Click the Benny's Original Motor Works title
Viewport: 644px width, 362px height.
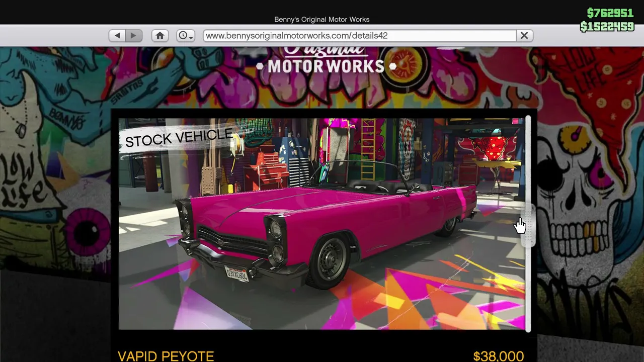coord(322,19)
